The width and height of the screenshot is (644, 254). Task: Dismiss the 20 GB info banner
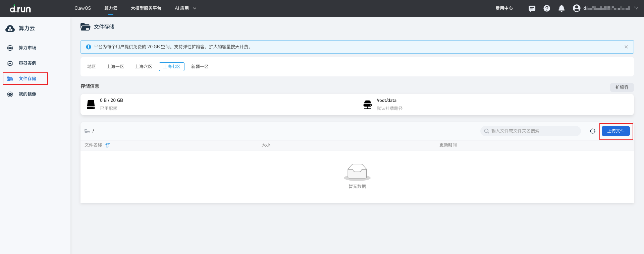(x=626, y=47)
